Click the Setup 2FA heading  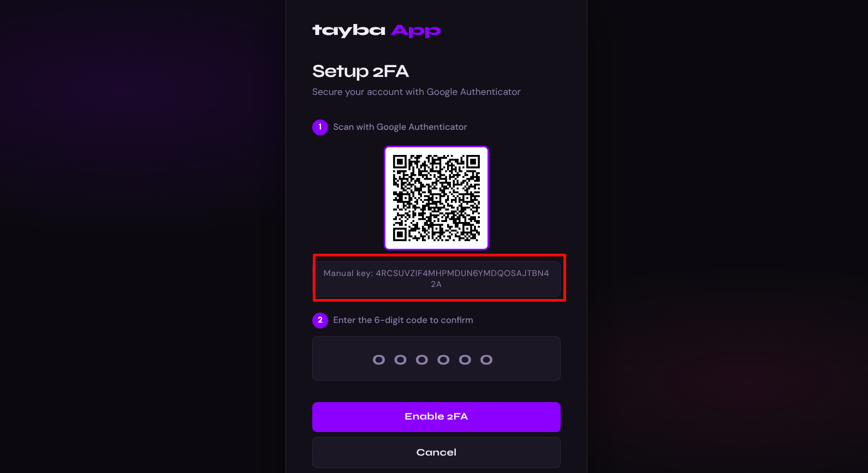[x=360, y=71]
